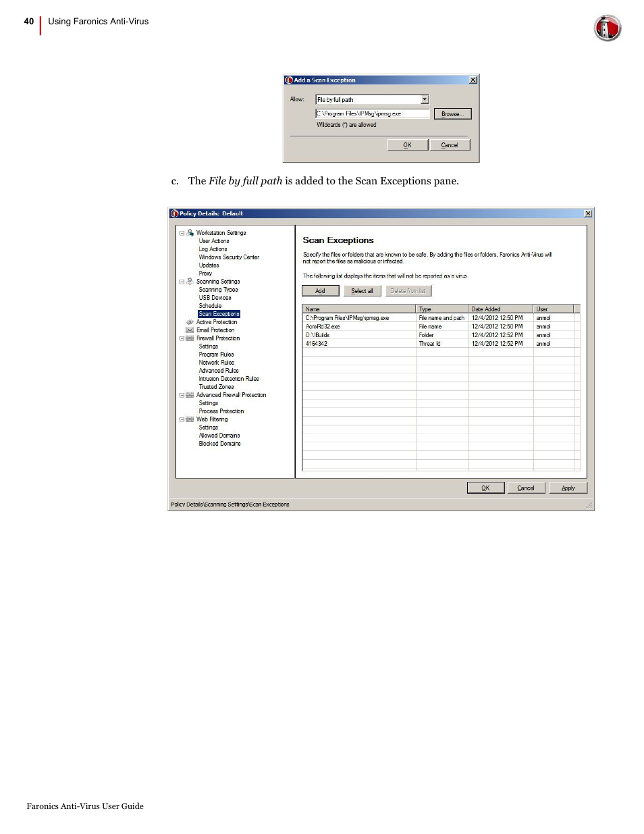This screenshot has height=834, width=644.
Task: Click the Faronics lighthouse logo on the page
Action: [x=607, y=28]
